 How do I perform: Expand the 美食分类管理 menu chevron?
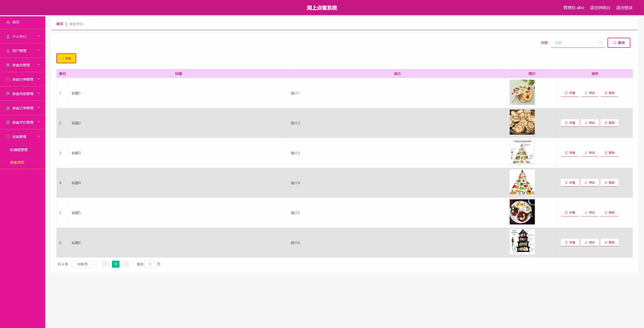[39, 79]
